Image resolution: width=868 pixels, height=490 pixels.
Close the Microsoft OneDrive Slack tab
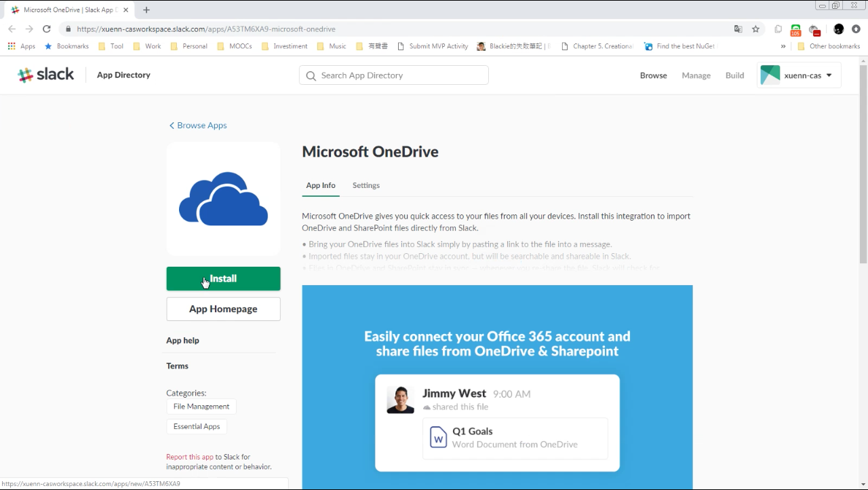pos(125,10)
